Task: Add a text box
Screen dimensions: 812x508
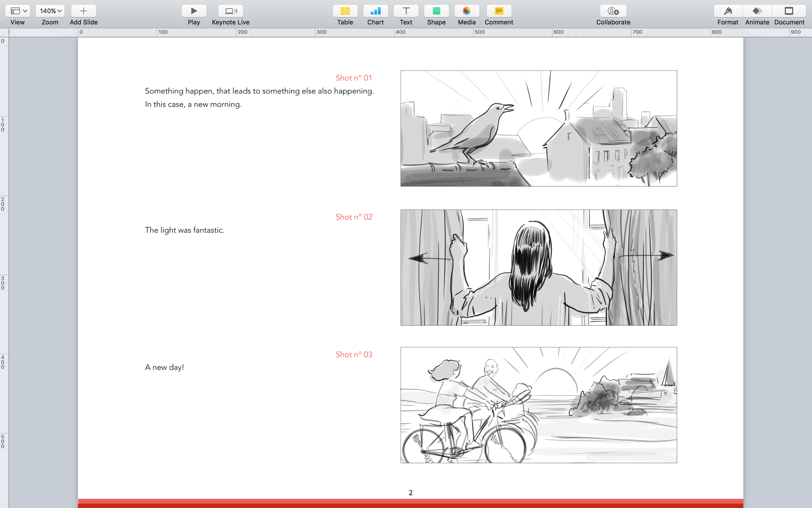Action: (x=406, y=11)
